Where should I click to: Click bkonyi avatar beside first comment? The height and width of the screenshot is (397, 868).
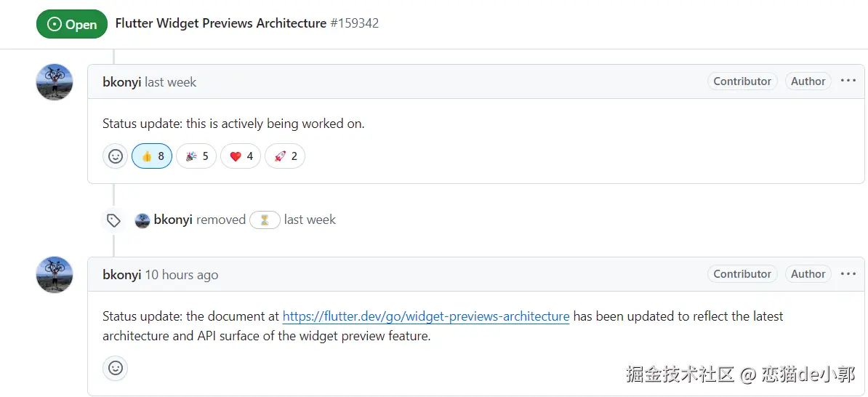55,82
